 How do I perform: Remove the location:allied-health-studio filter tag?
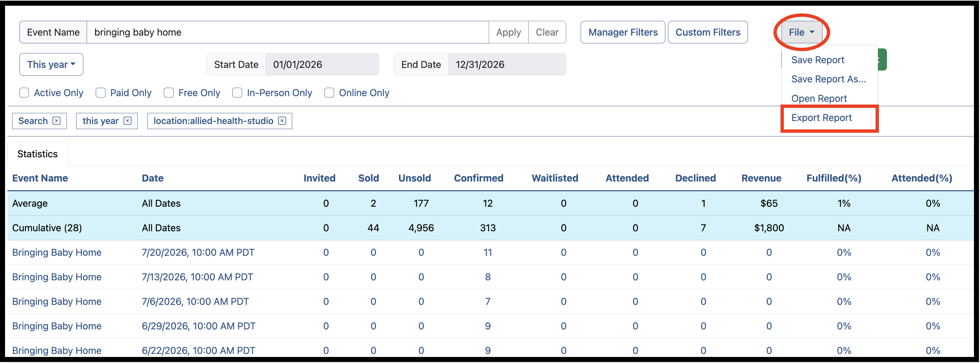(x=282, y=121)
